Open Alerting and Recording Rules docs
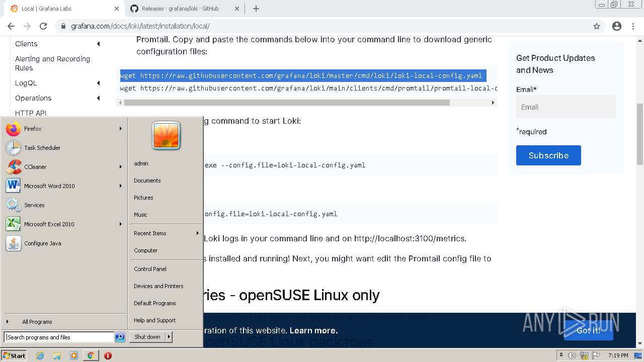Image resolution: width=644 pixels, height=362 pixels. 52,63
